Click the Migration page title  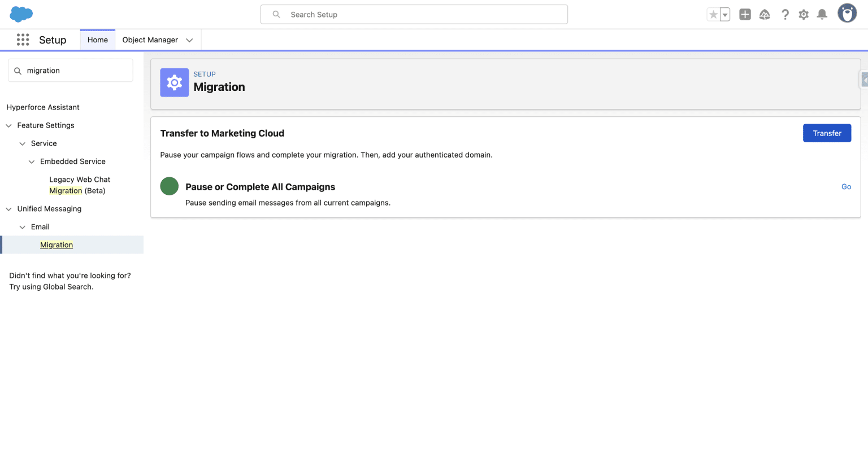point(219,87)
